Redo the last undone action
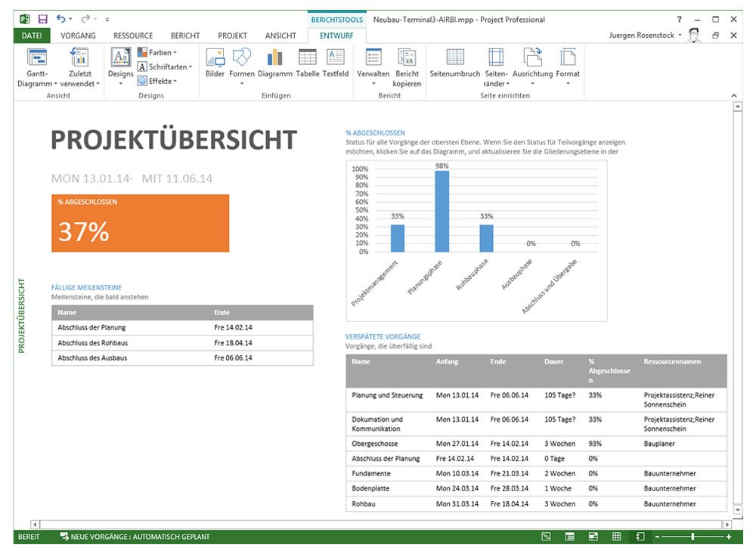Viewport: 756px width, 551px height. pos(85,19)
